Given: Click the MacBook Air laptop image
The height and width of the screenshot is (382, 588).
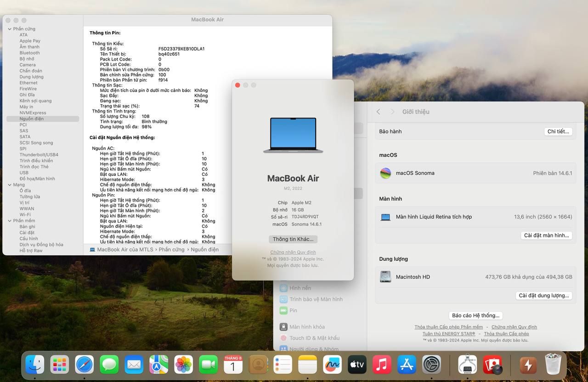Looking at the screenshot, I should pyautogui.click(x=293, y=135).
